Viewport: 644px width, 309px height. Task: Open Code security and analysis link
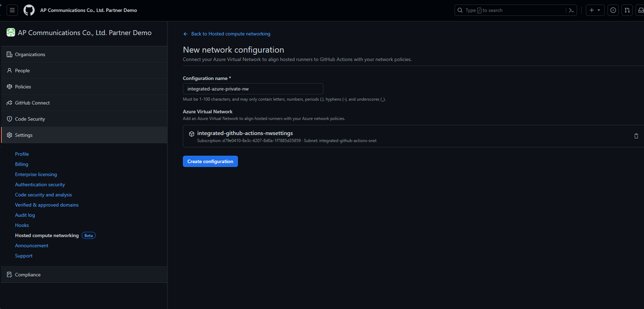tap(43, 195)
